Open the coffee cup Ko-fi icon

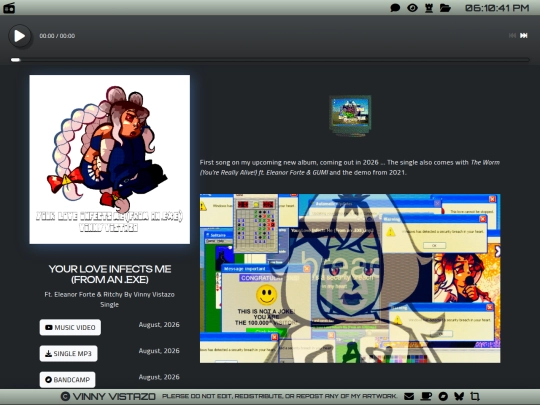pyautogui.click(x=426, y=396)
